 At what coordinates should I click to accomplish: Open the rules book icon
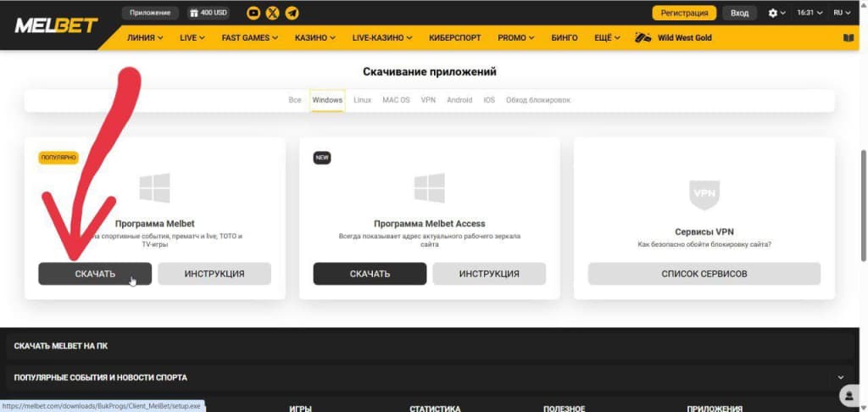[849, 37]
